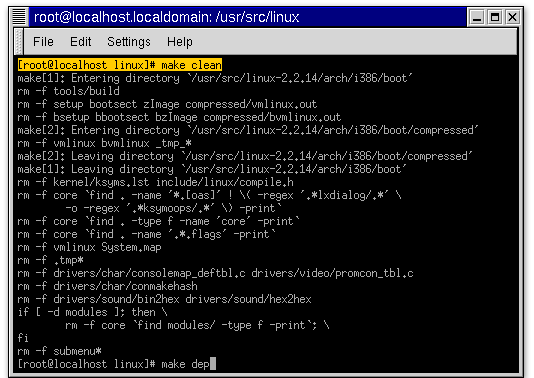Click the 'rm -f kernel/ksyms.lst' line
The height and width of the screenshot is (378, 534).
click(155, 182)
